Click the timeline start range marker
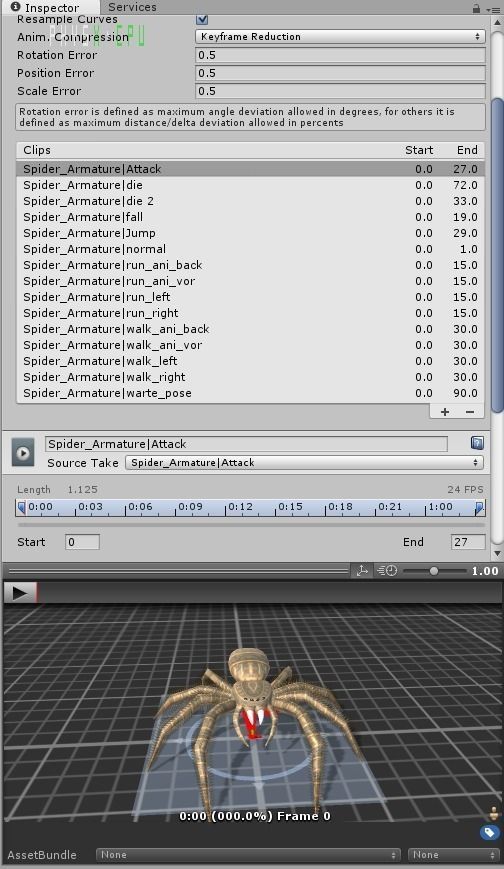504x869 pixels. pyautogui.click(x=21, y=508)
